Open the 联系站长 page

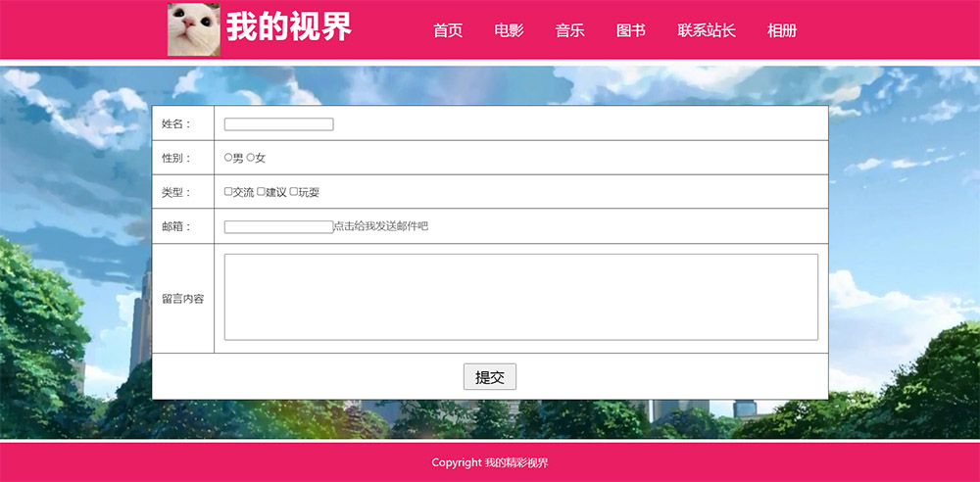[x=707, y=30]
